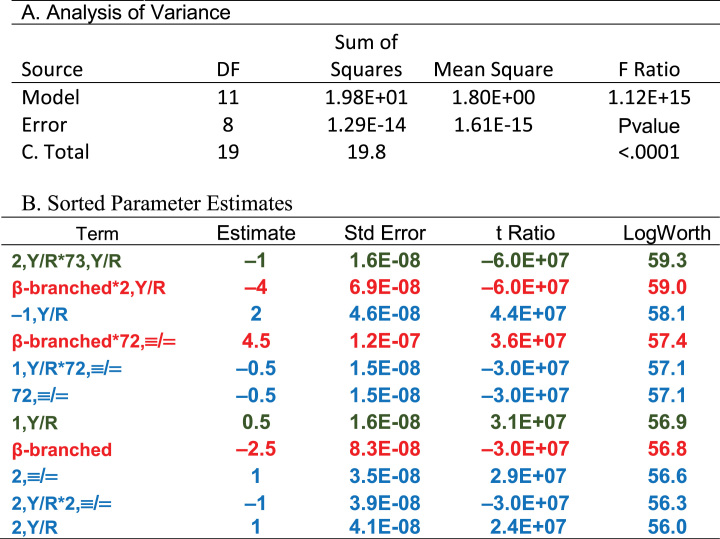Viewport: 720px width, 539px height.
Task: Click the mean square 1.80E+00
Action: coord(493,97)
